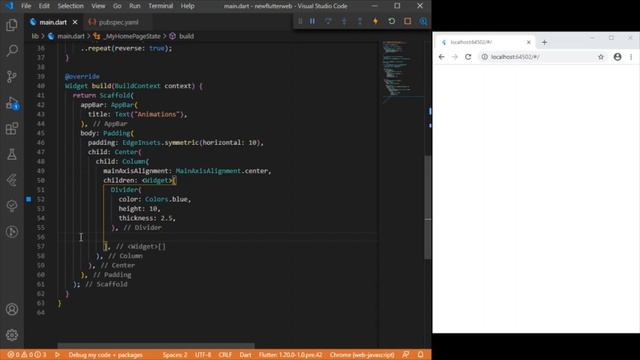The width and height of the screenshot is (640, 360).
Task: Trigger Flutter Hot Reload lightning icon
Action: coord(376,21)
